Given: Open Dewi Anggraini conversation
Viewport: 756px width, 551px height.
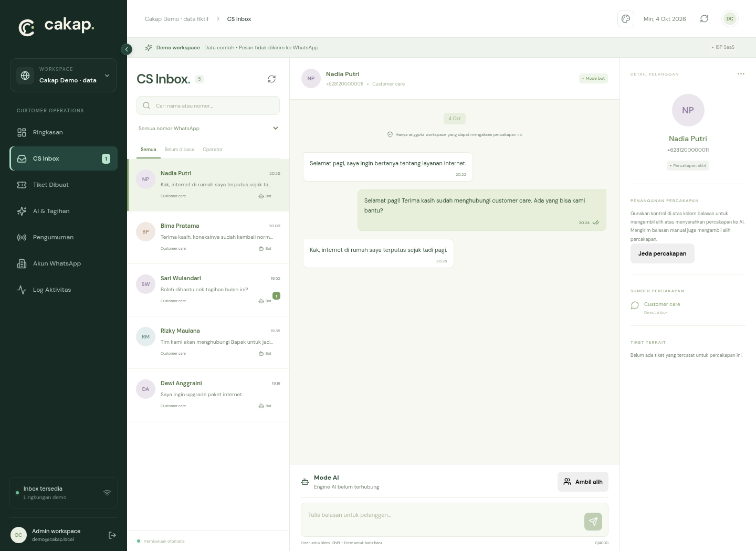Looking at the screenshot, I should pos(208,395).
